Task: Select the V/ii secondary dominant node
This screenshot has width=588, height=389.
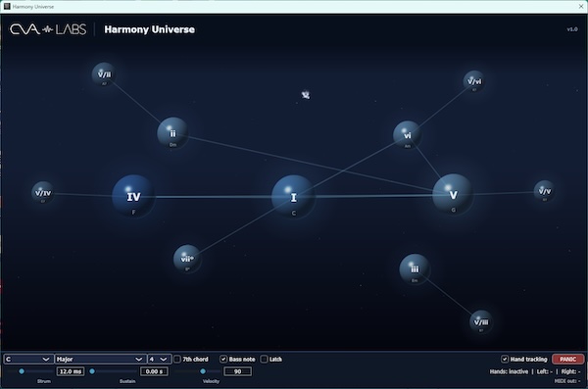Action: [104, 74]
